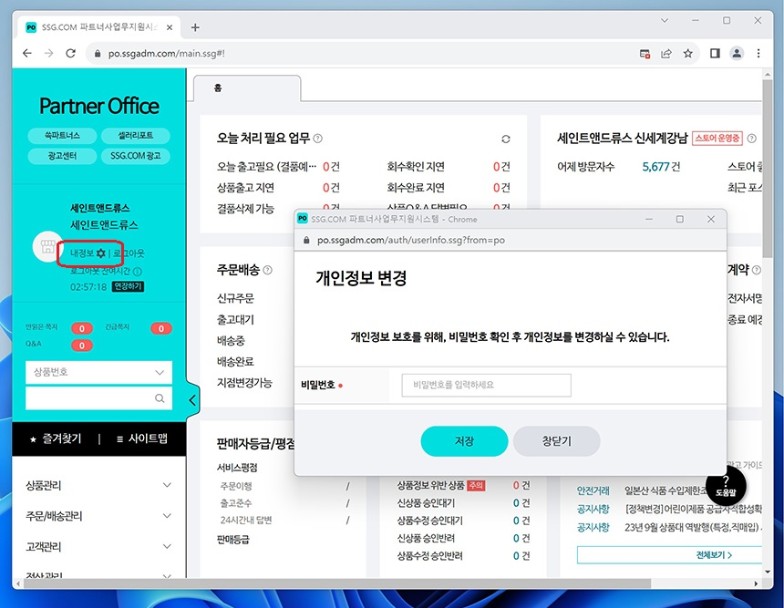This screenshot has height=608, width=784.
Task: Open Chrome tab search chevron
Action: (664, 20)
